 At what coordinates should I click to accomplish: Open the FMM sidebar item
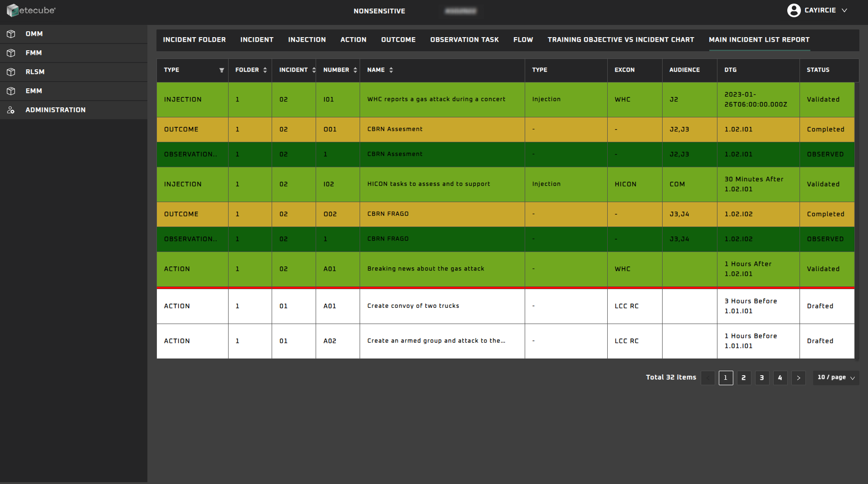(73, 53)
